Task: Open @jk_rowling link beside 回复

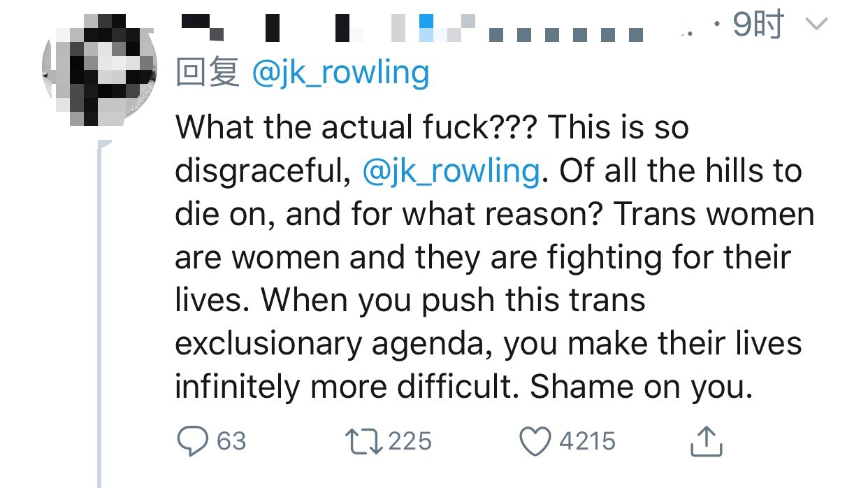Action: click(x=340, y=73)
